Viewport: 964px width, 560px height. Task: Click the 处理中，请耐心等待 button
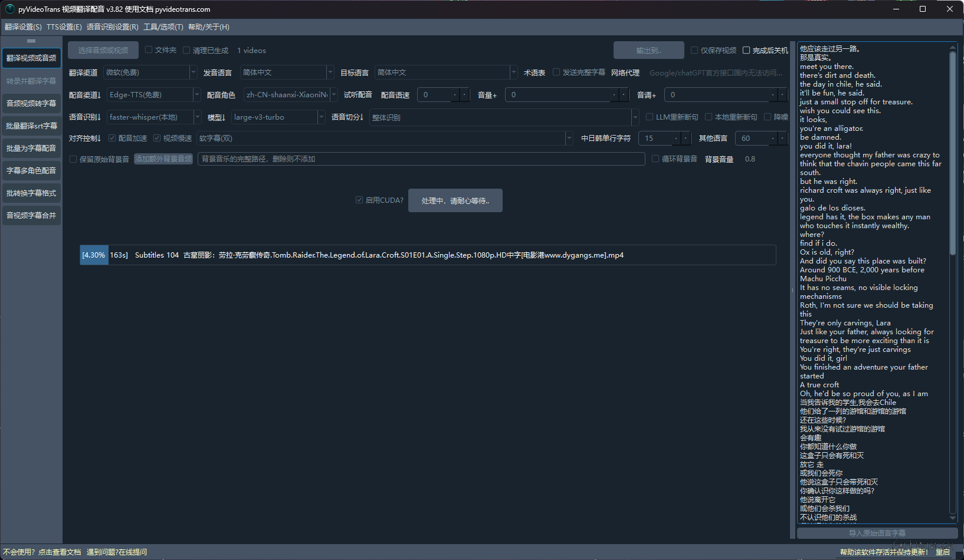pyautogui.click(x=455, y=200)
